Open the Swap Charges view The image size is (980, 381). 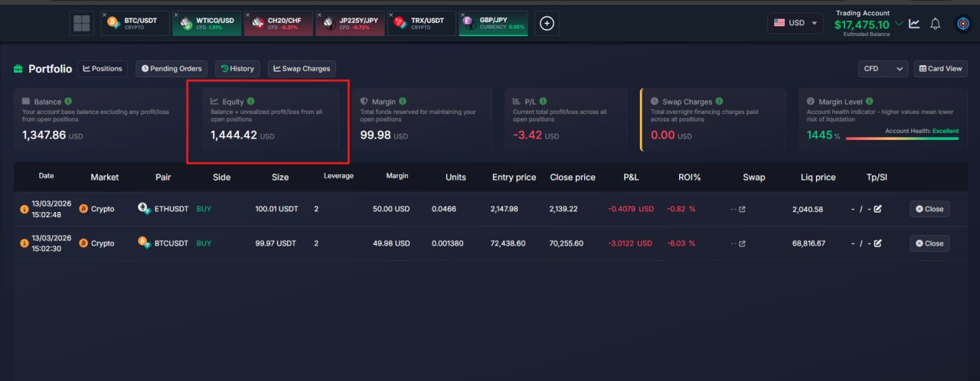click(302, 69)
